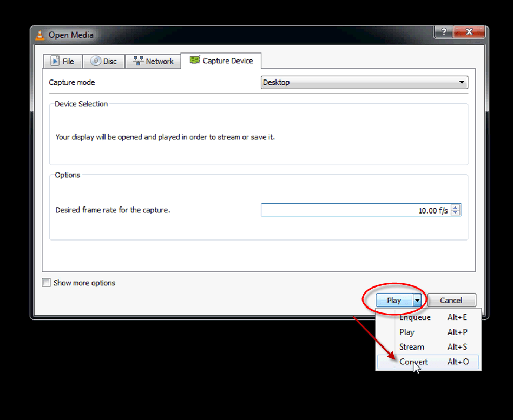
Task: Choose Stream from the dropdown menu
Action: pyautogui.click(x=428, y=347)
